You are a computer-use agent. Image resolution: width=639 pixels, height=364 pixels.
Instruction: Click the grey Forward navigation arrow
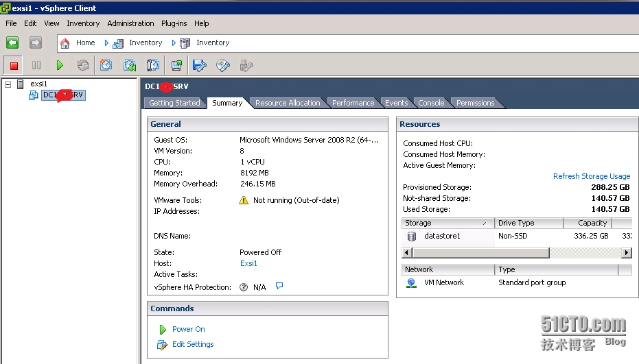[36, 43]
